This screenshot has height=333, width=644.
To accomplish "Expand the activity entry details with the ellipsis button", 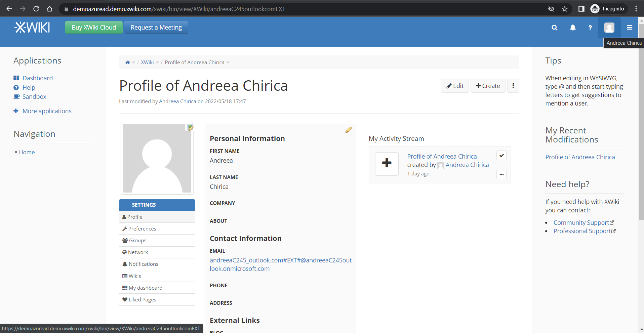I will coord(501,174).
